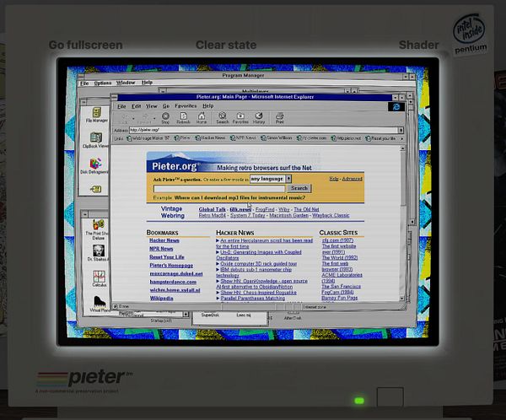Click the Ask Pieter search text field

[x=219, y=188]
